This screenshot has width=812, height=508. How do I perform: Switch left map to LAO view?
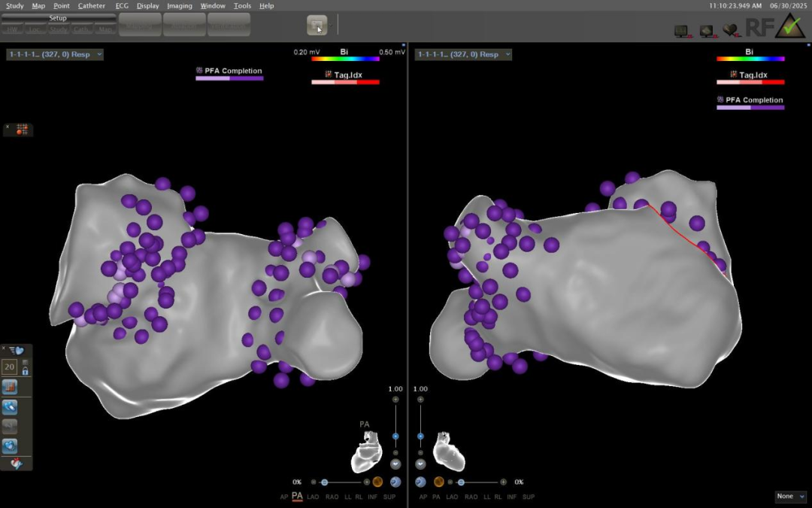point(314,497)
